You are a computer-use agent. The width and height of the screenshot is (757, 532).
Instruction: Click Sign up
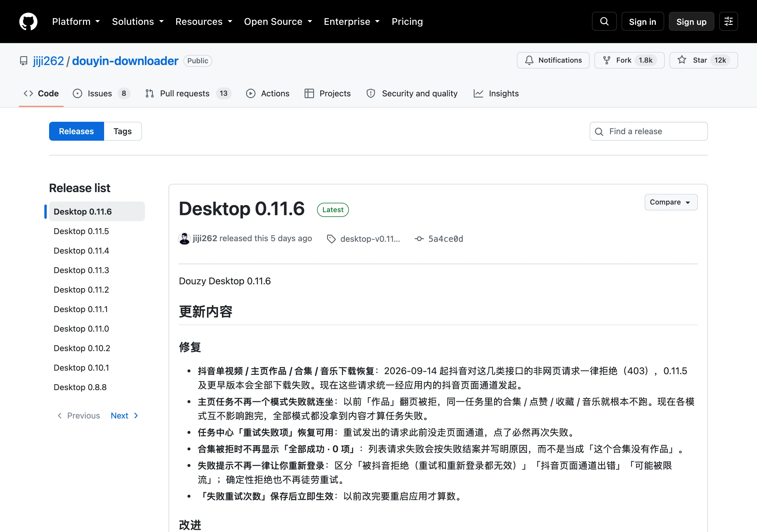[x=691, y=21]
